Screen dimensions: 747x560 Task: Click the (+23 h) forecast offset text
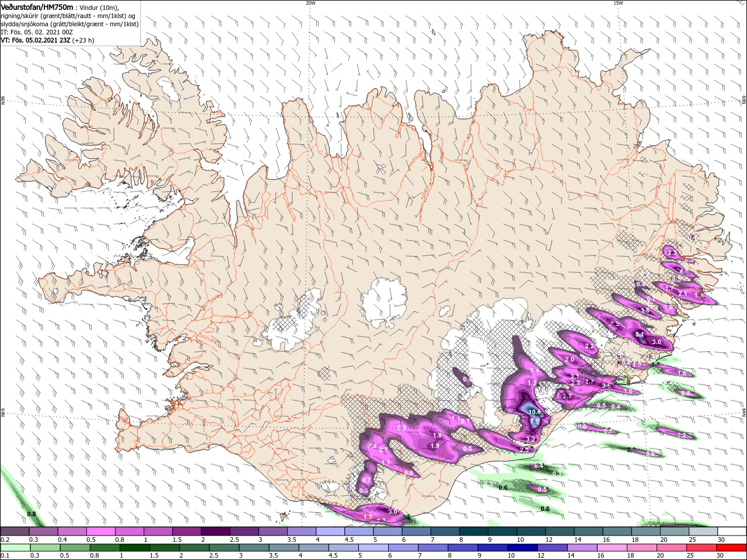pos(83,40)
